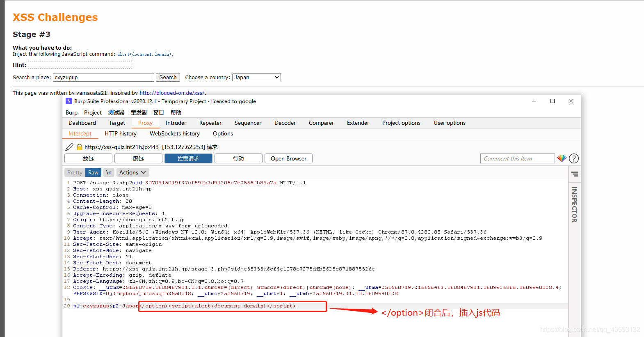
Task: Click the Search button on XSS page
Action: click(x=168, y=77)
